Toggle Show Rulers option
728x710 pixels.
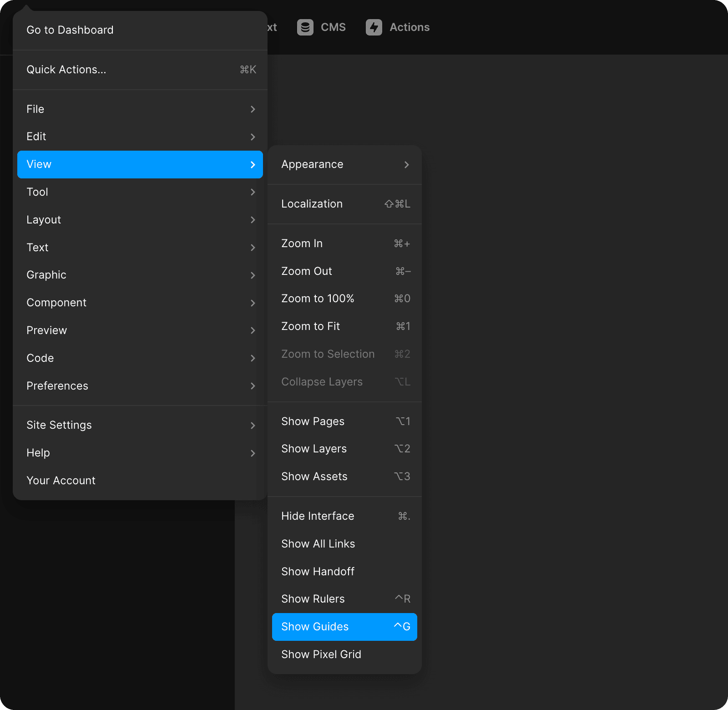pyautogui.click(x=344, y=599)
